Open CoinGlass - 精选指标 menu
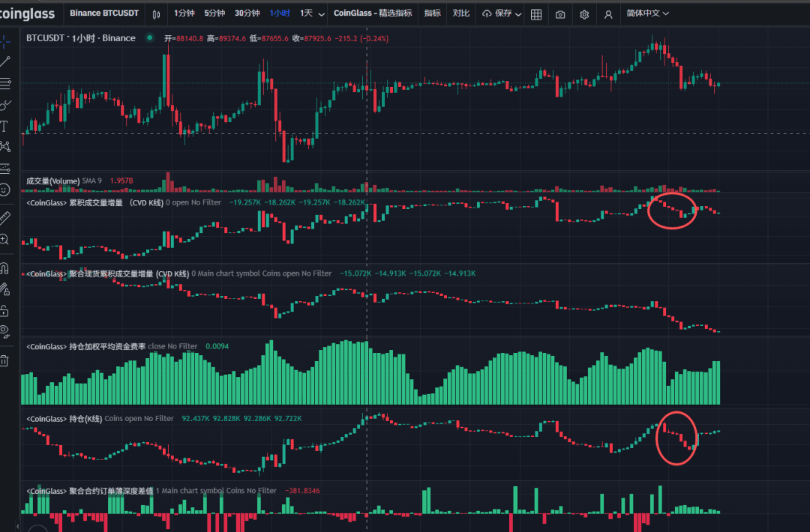The width and height of the screenshot is (810, 532). tap(373, 13)
